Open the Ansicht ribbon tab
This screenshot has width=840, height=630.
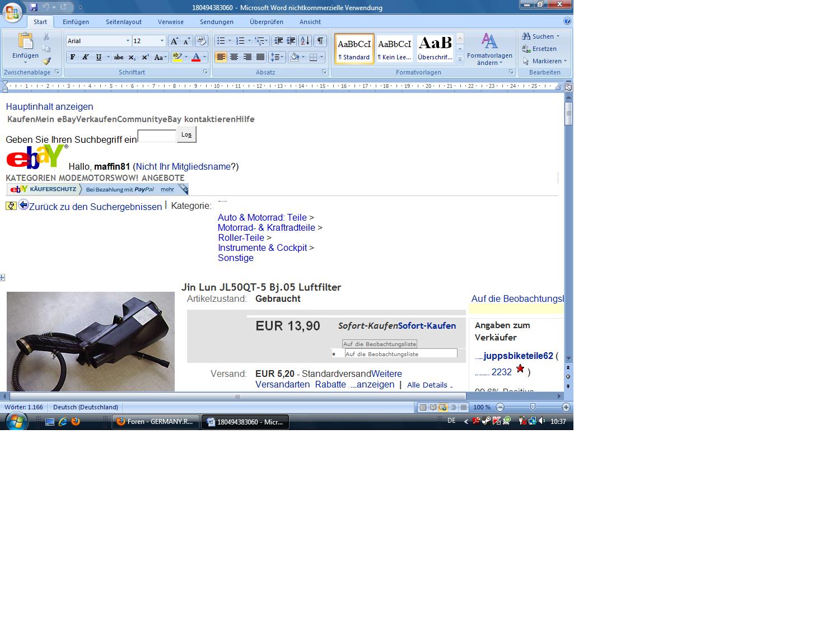pyautogui.click(x=310, y=22)
